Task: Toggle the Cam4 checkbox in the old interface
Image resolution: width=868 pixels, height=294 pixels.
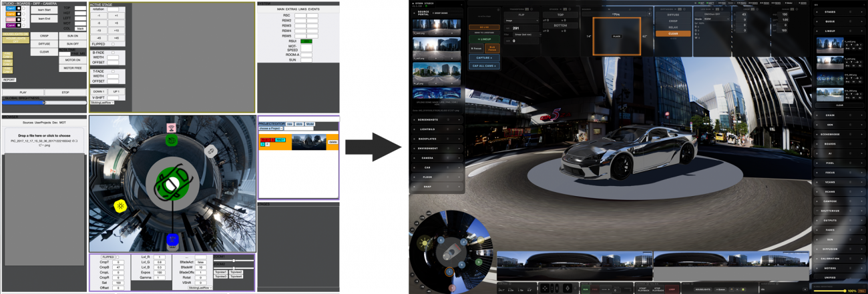Action: click(23, 25)
